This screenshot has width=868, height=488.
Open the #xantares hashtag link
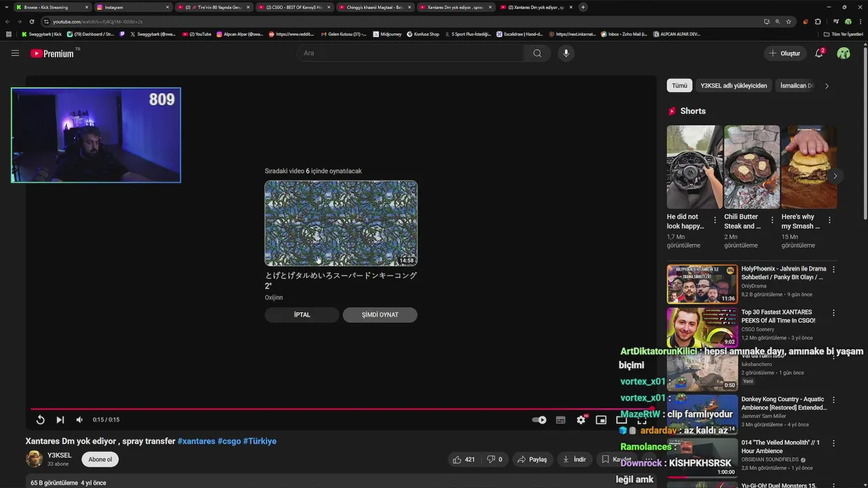click(196, 441)
